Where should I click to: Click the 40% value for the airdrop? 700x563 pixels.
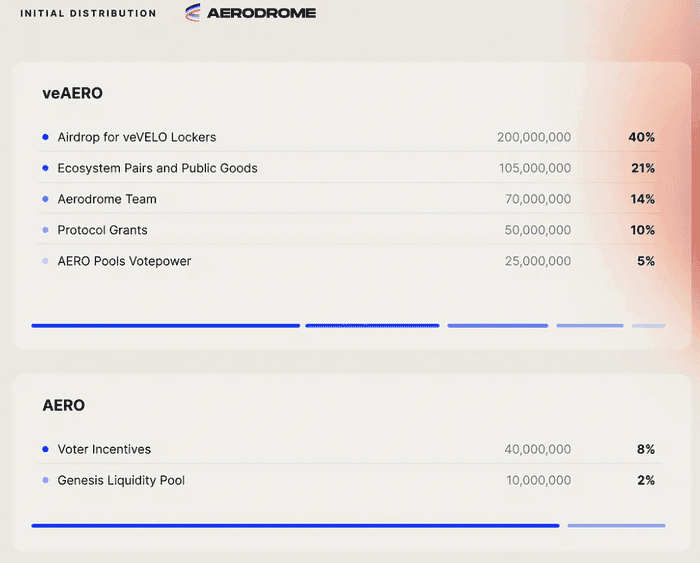tap(641, 137)
